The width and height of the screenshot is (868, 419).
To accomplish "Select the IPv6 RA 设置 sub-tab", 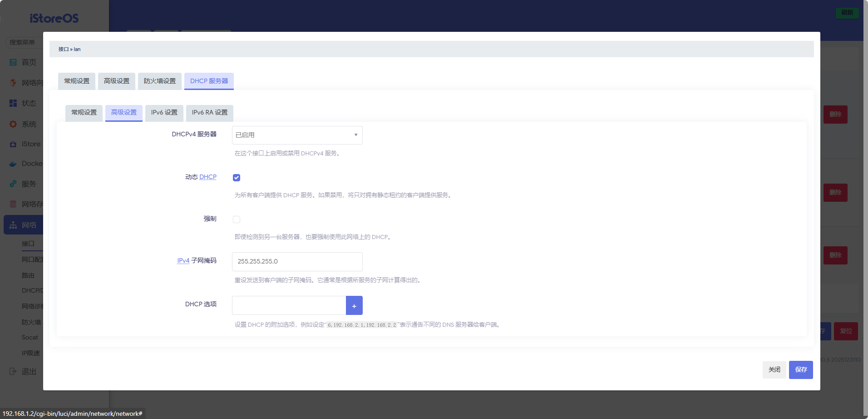I will [x=209, y=113].
